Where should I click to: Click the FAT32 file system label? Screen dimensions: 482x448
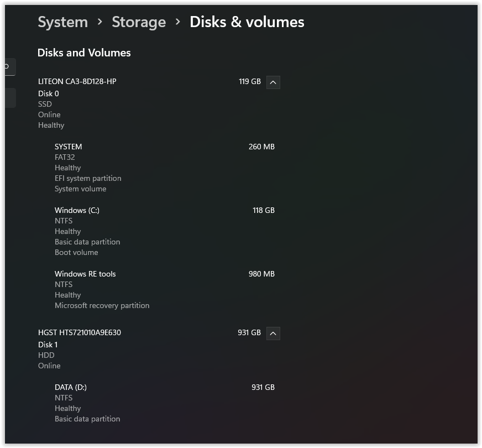coord(65,157)
